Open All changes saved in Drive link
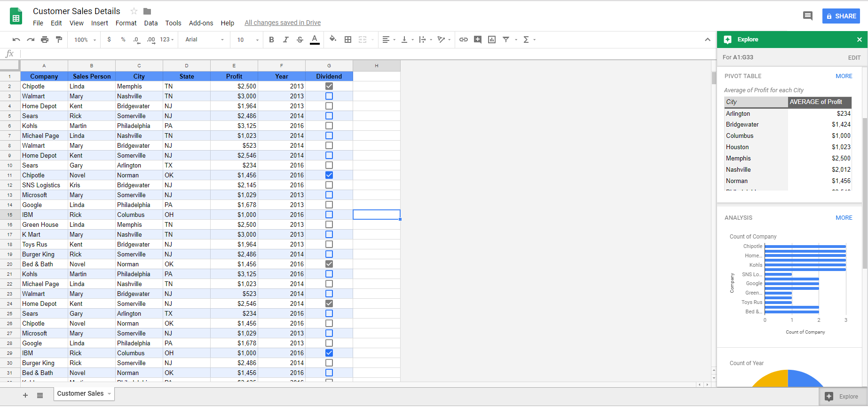 pos(283,23)
